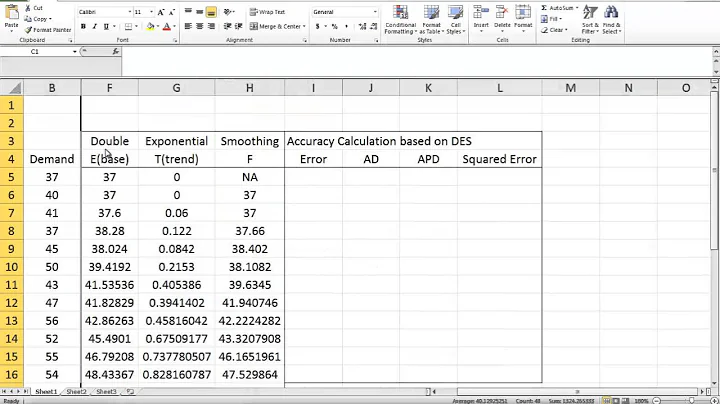Apply the yellow fill color bucket
This screenshot has width=720, height=404.
click(x=150, y=27)
